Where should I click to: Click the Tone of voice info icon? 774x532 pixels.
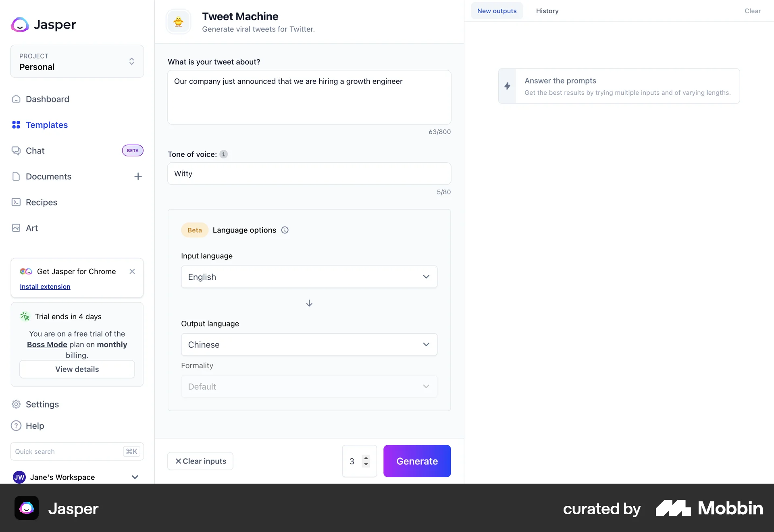pos(224,154)
